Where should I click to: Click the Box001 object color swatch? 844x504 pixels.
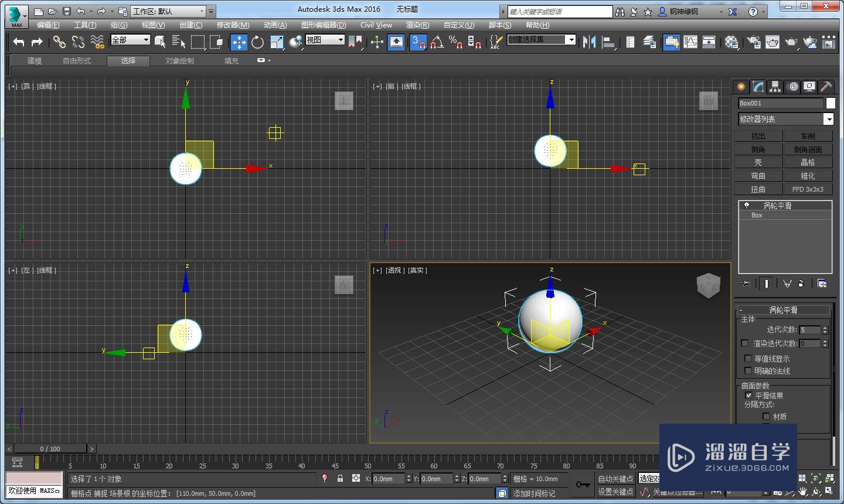click(831, 103)
